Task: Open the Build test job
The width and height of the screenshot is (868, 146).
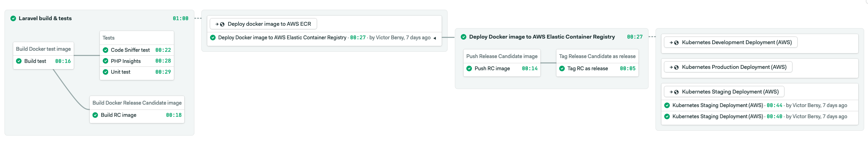Action: pos(35,61)
